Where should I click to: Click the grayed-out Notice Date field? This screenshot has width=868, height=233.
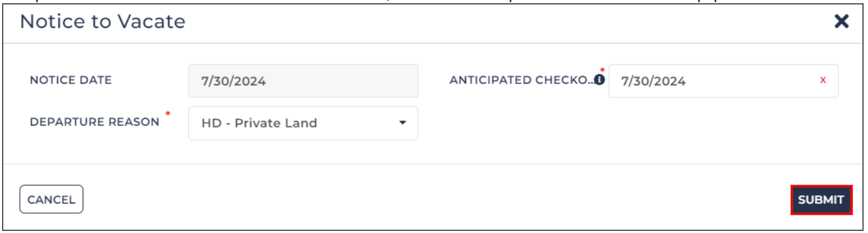303,81
